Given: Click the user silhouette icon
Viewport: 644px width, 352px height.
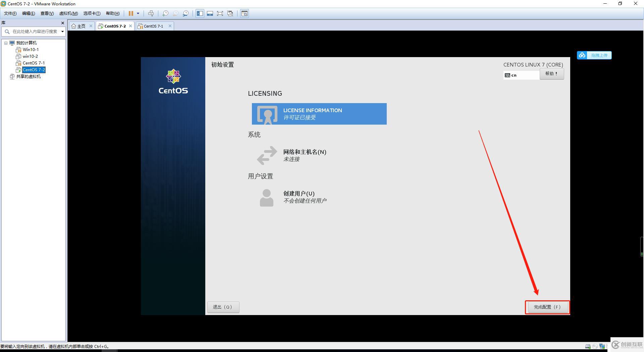Looking at the screenshot, I should (x=267, y=197).
